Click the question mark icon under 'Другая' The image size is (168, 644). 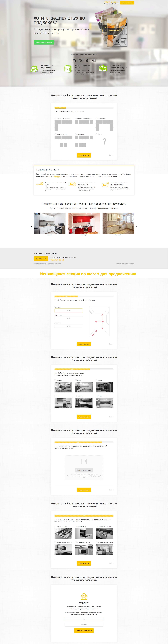coord(104,141)
